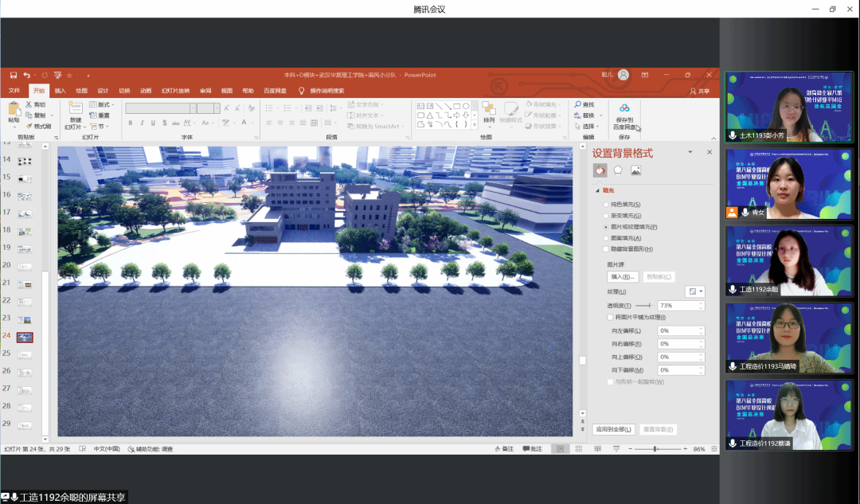Select the pattern fill (图案填充) radio option
860x504 pixels.
click(x=606, y=238)
